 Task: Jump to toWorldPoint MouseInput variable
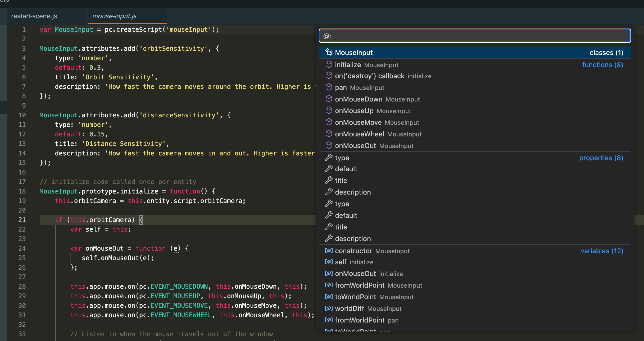click(x=355, y=297)
